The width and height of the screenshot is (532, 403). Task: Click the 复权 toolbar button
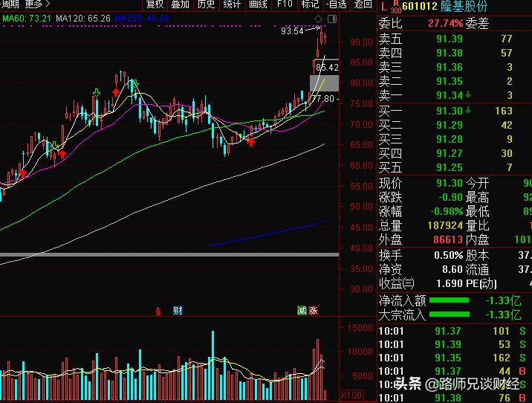[155, 4]
